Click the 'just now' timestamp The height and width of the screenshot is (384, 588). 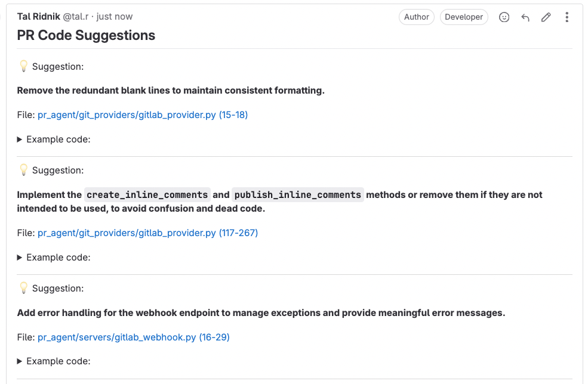115,17
